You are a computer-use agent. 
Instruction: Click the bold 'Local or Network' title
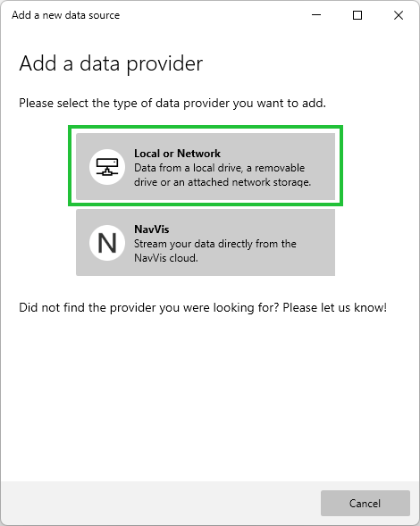(x=177, y=154)
